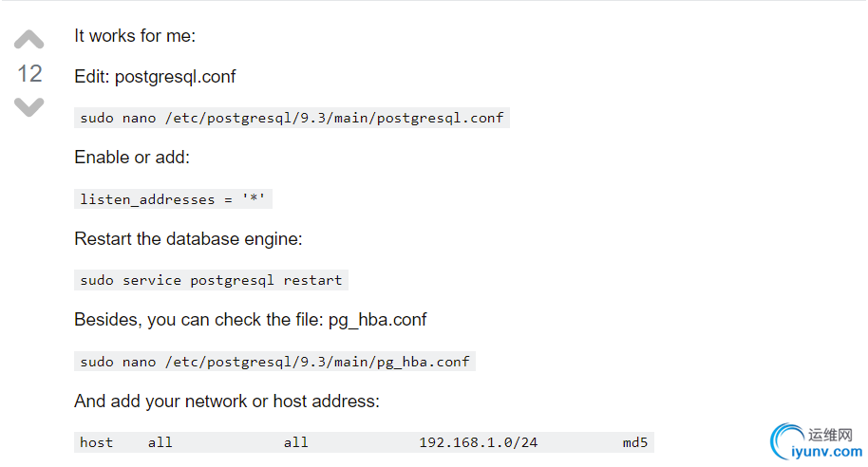Upvote the answer with the up arrow
The height and width of the screenshot is (467, 868).
[28, 39]
